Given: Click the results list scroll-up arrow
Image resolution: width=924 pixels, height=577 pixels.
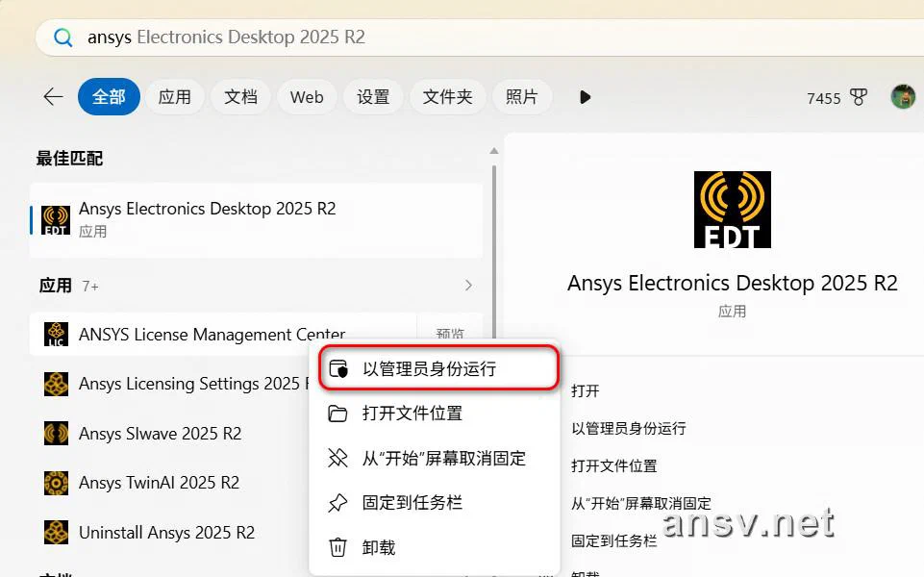Looking at the screenshot, I should coord(494,152).
